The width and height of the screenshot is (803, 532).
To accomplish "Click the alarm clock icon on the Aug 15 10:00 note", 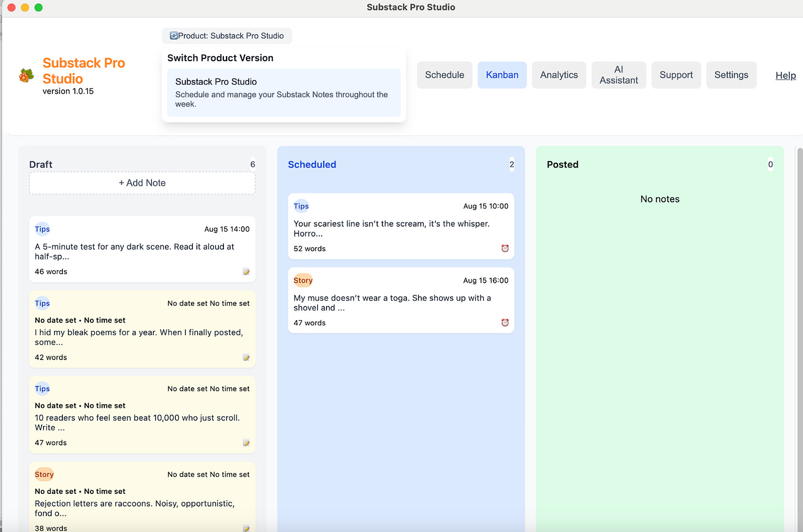I will (x=505, y=249).
